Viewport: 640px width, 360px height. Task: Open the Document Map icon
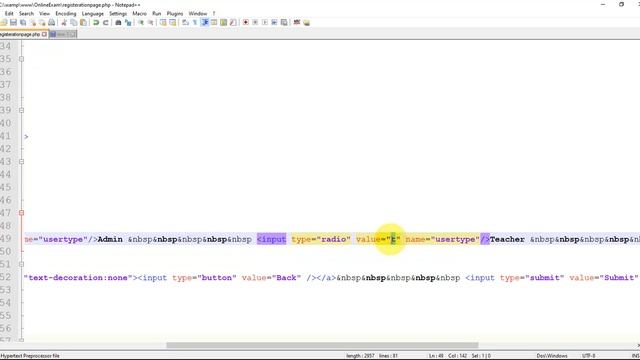tap(223, 22)
